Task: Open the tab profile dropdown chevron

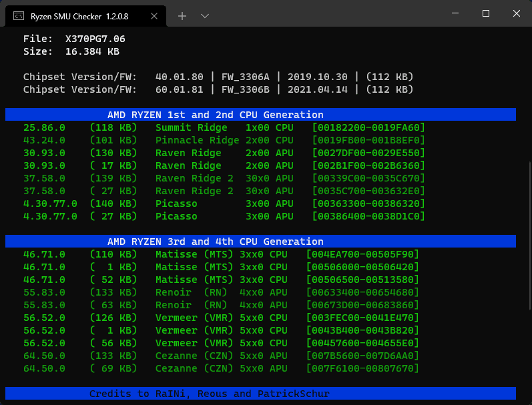Action: [x=204, y=16]
